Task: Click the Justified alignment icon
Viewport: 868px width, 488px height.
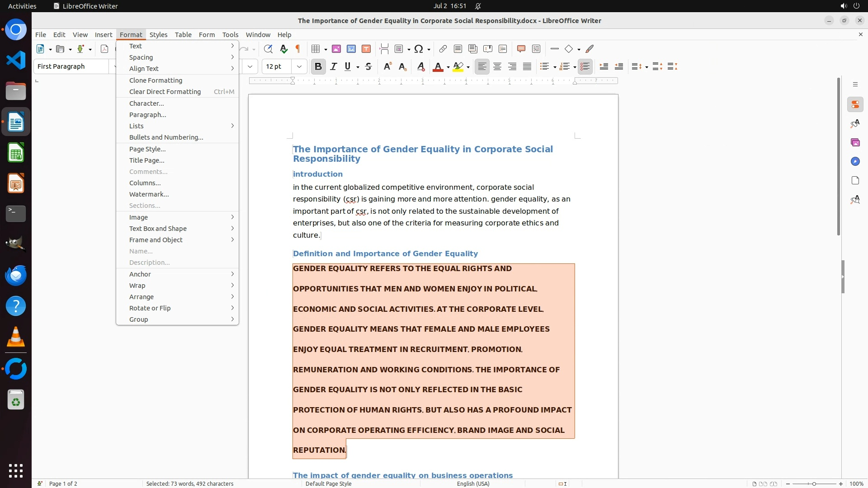Action: tap(527, 66)
